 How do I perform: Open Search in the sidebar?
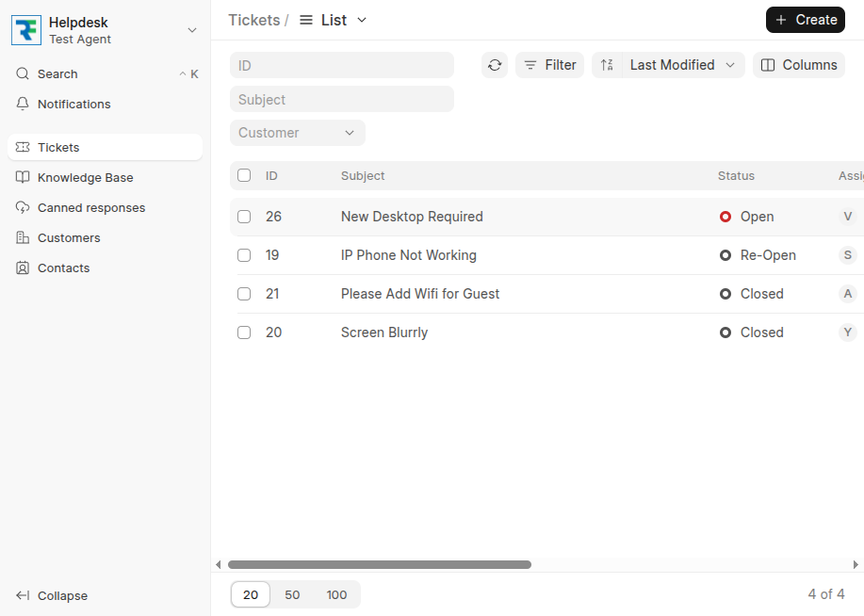tap(106, 73)
